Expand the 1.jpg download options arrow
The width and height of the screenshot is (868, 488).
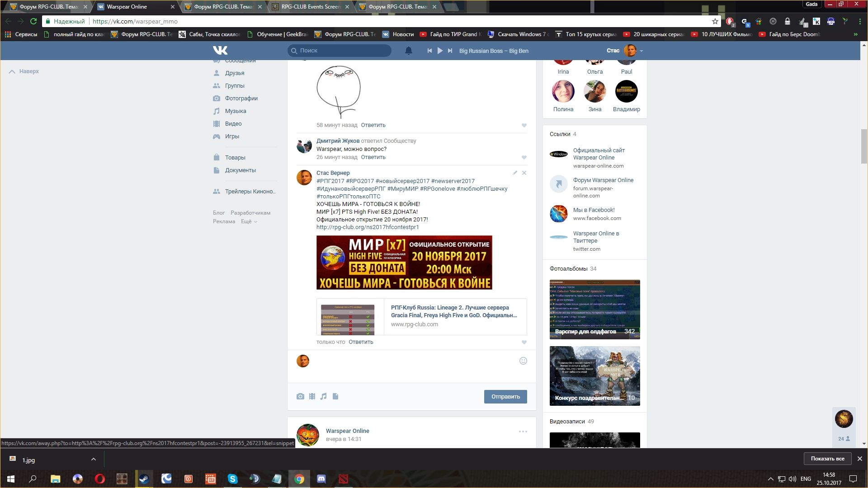pos(94,460)
